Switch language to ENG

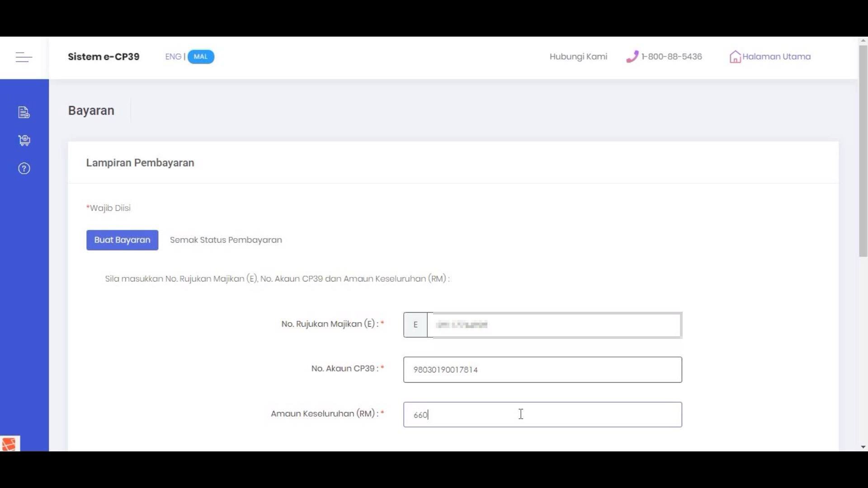173,56
